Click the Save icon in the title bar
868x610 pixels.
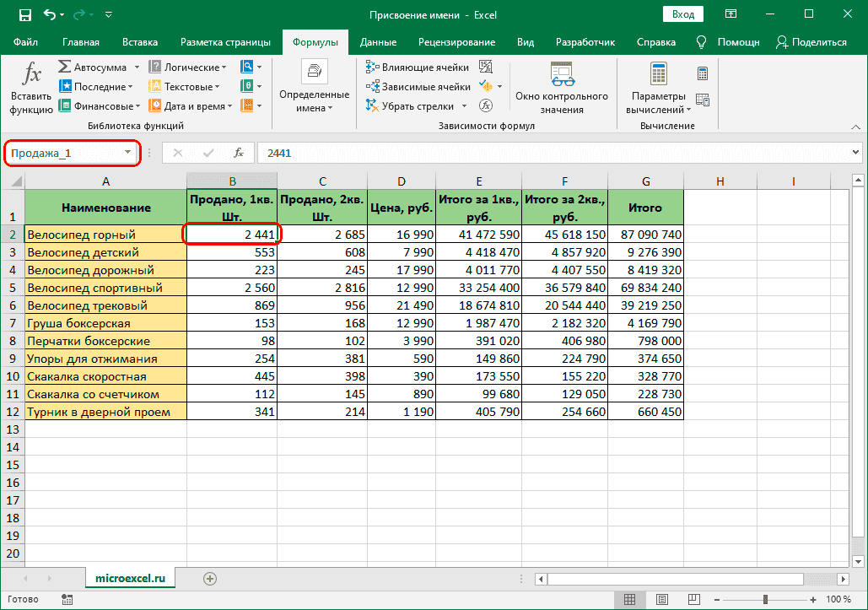24,14
